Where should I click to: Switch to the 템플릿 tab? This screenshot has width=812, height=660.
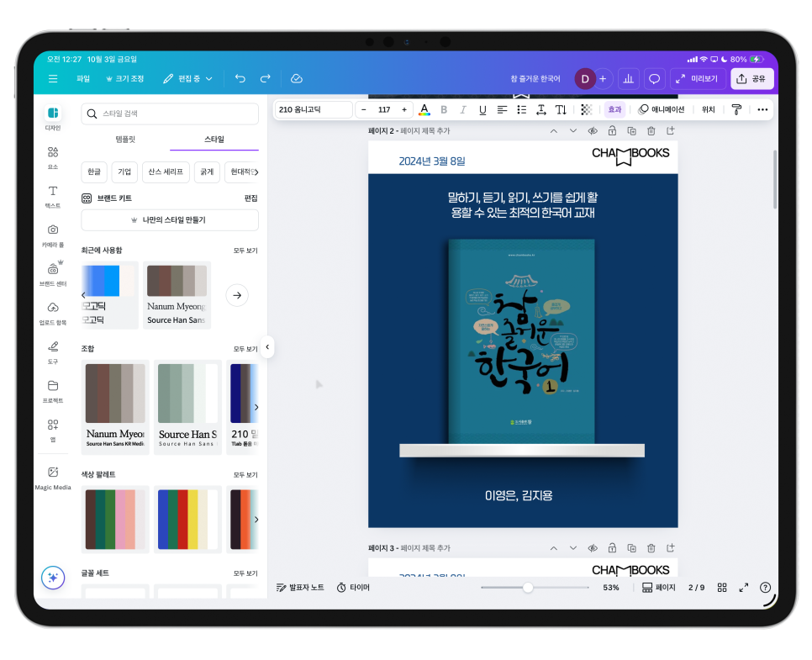[x=125, y=140]
